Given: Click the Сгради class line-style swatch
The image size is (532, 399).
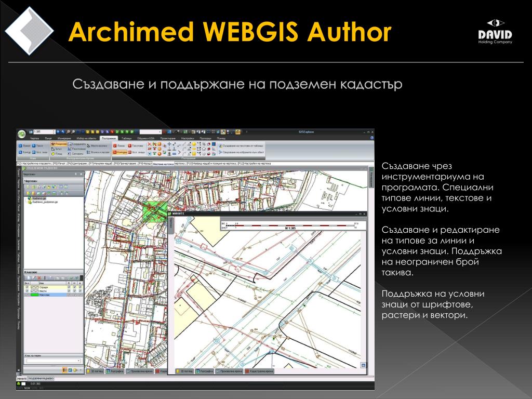Looking at the screenshot, I should tap(34, 287).
